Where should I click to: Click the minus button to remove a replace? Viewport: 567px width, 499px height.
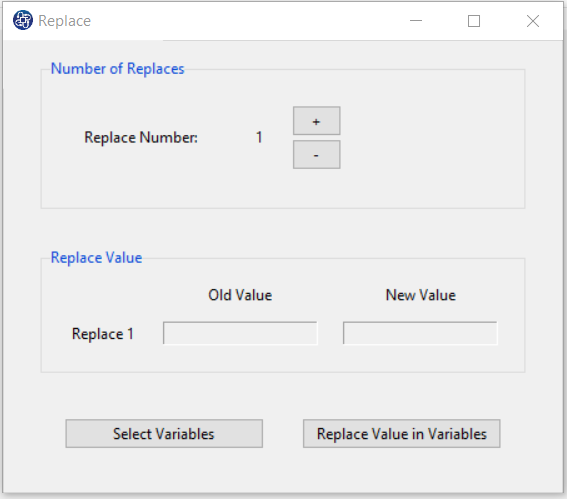click(316, 155)
